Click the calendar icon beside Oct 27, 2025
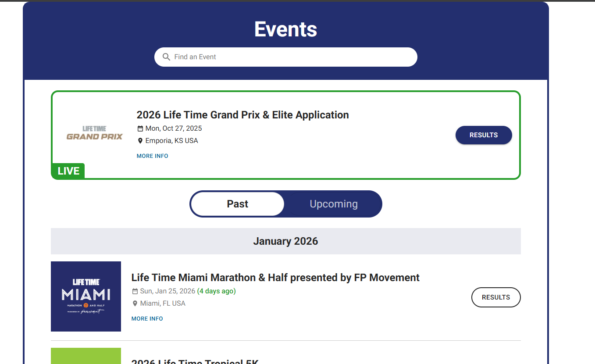The image size is (595, 364). [x=140, y=128]
